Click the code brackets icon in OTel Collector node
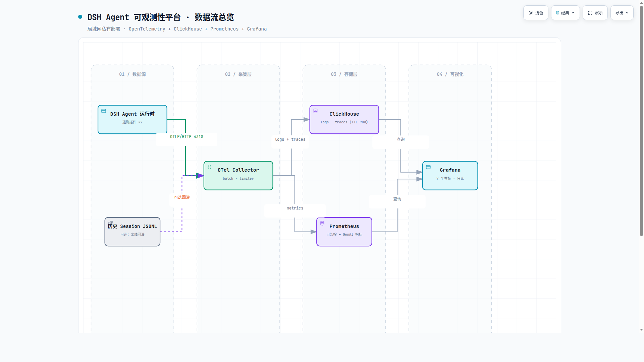This screenshot has width=644, height=362. pos(210,167)
